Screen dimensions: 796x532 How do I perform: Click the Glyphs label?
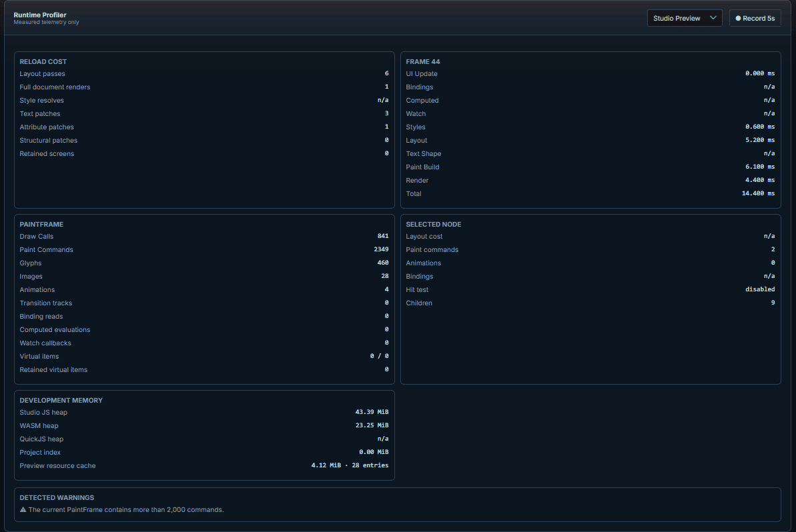tap(31, 263)
